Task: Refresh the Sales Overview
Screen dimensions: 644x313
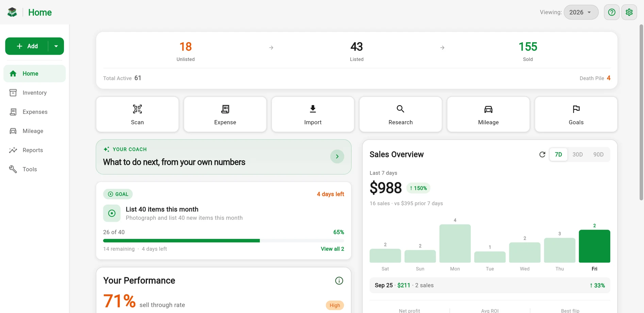Action: 542,154
